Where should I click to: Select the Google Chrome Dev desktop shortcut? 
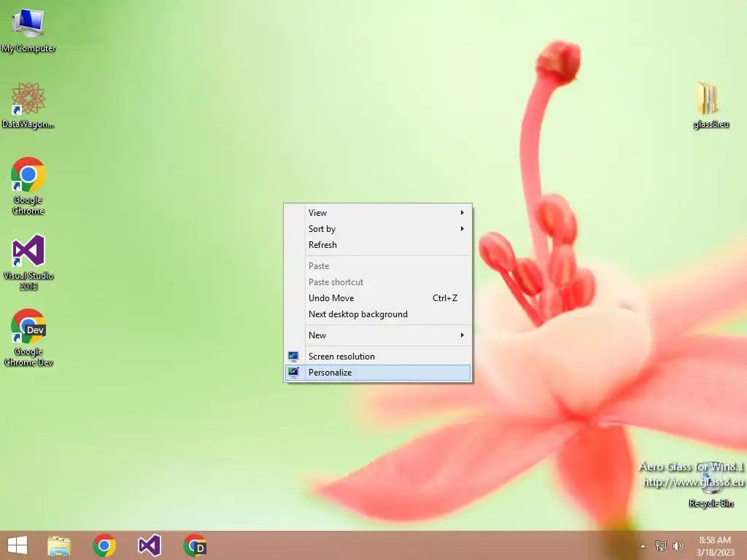coord(28,338)
